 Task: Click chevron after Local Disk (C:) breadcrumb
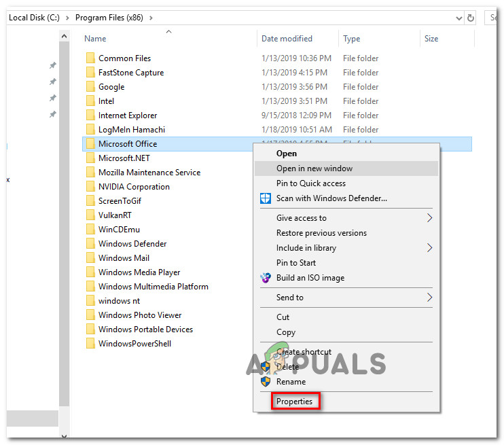coord(67,18)
